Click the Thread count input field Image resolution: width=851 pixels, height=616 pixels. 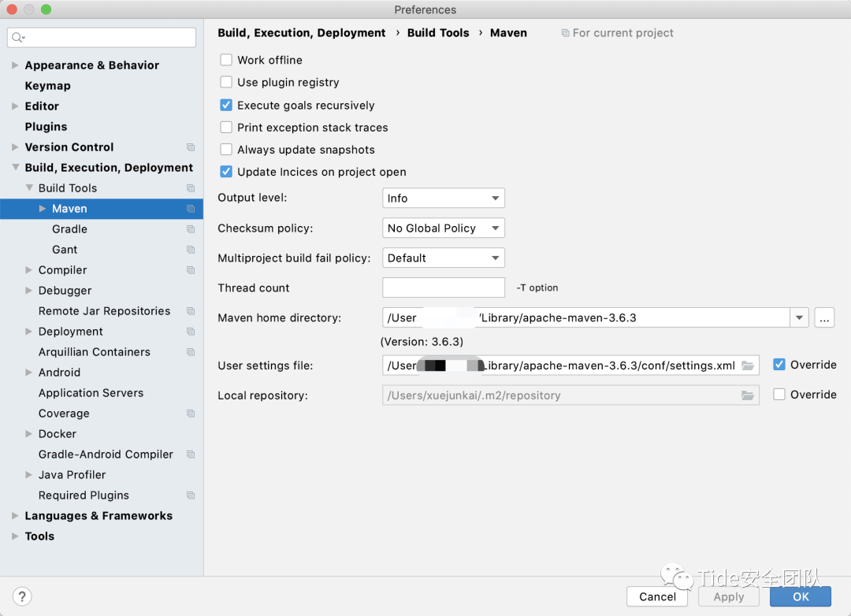[x=443, y=288]
